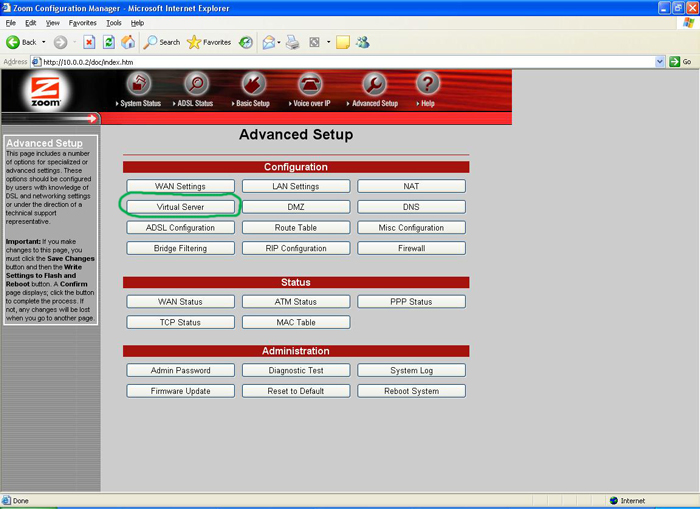Click the Print icon

pos(292,42)
